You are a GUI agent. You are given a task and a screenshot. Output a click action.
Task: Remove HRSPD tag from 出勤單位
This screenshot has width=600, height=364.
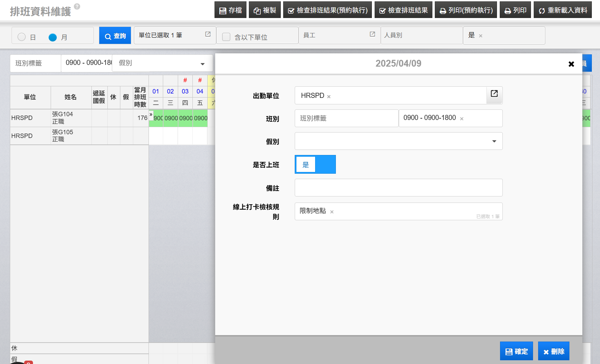pyautogui.click(x=329, y=97)
